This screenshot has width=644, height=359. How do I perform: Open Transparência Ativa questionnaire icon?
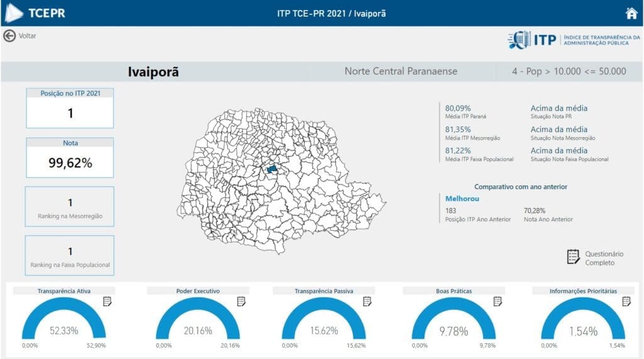107,302
